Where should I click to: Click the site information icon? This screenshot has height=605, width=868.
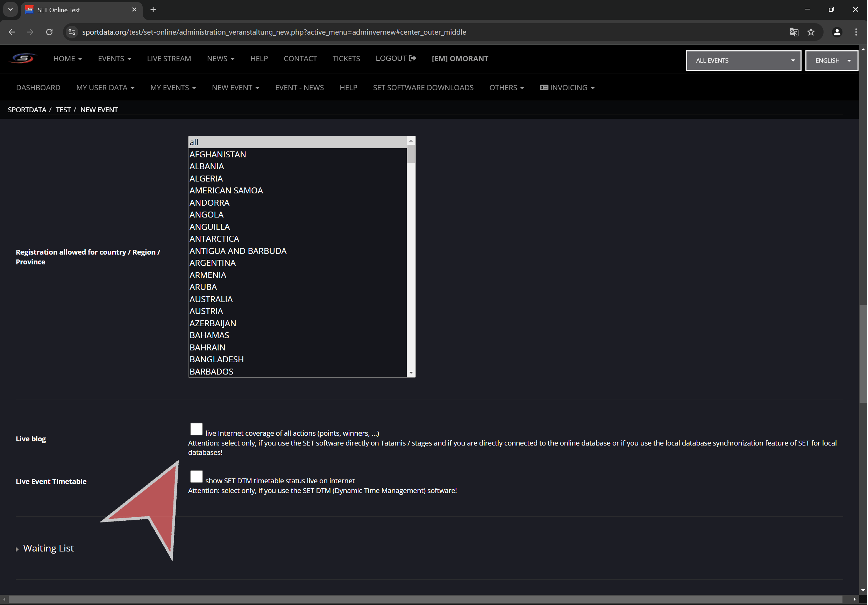click(72, 32)
